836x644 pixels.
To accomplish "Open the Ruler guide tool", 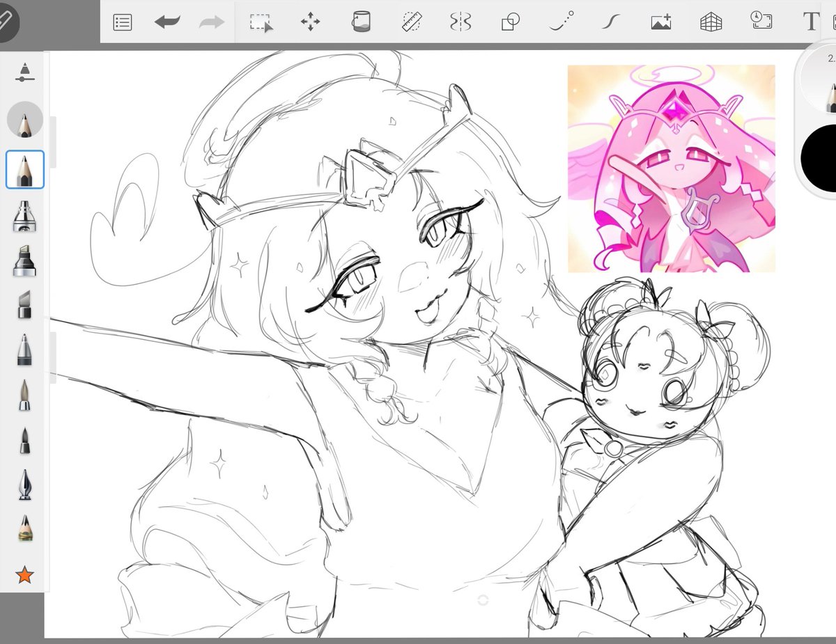I will [411, 22].
